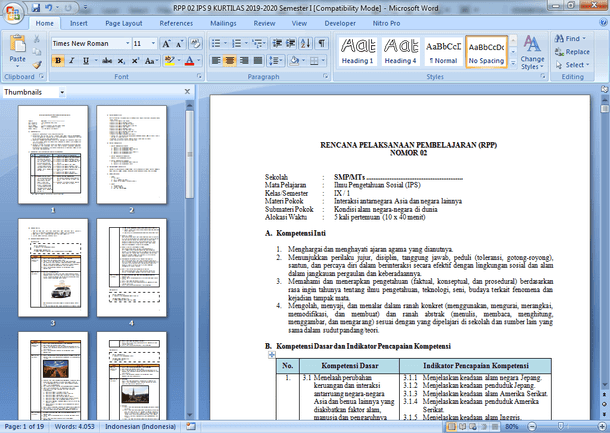Close the Thumbnails pane
The height and width of the screenshot is (433, 610).
pyautogui.click(x=187, y=92)
